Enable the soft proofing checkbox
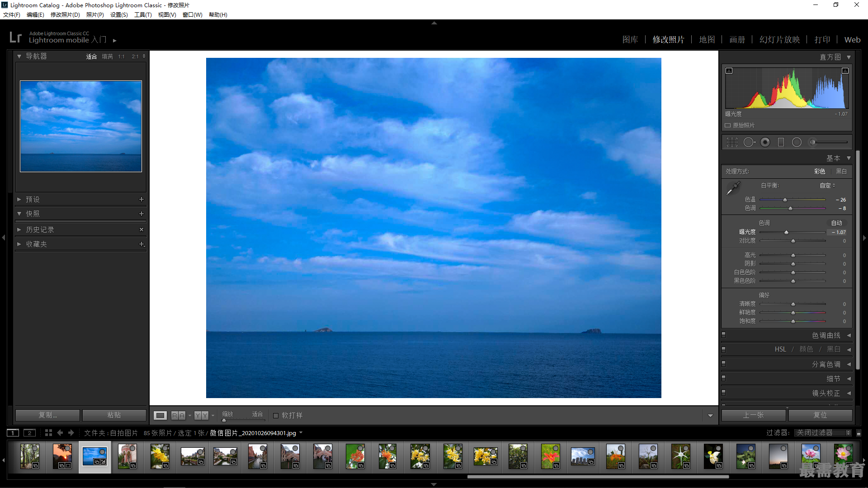The height and width of the screenshot is (488, 868). tap(276, 416)
